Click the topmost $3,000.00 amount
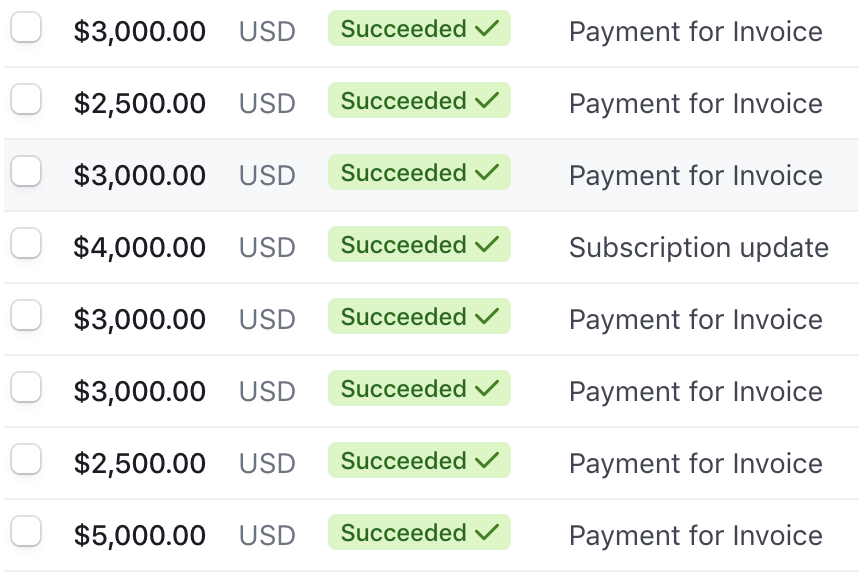The image size is (858, 574). [x=140, y=31]
